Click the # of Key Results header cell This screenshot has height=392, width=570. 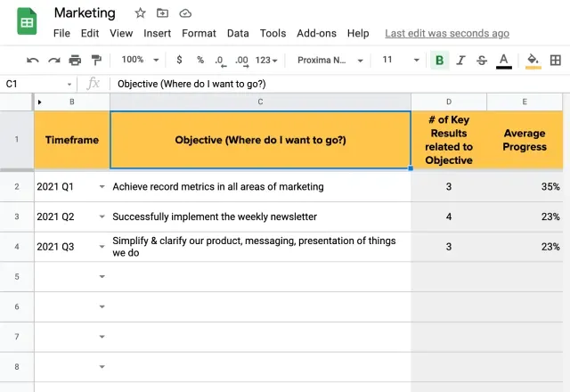pyautogui.click(x=449, y=140)
